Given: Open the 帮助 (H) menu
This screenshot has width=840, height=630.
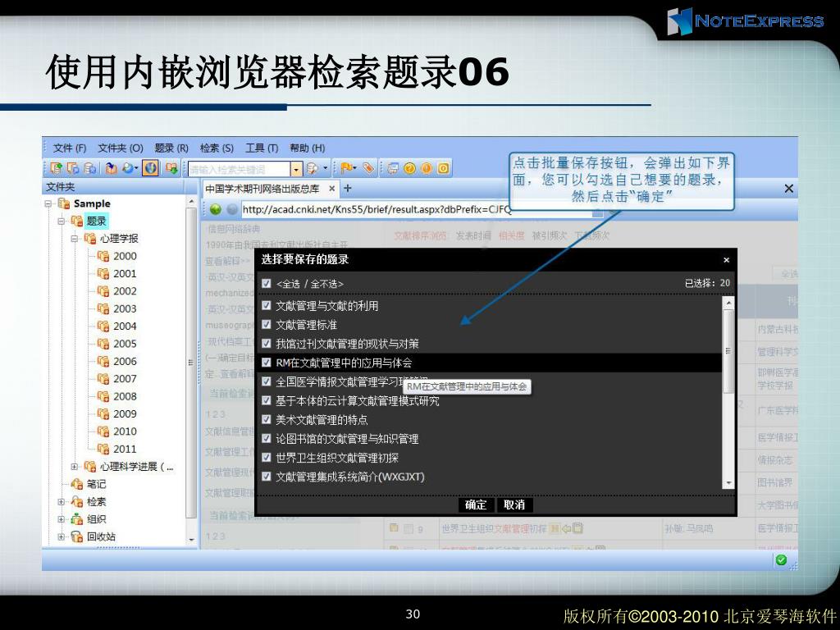Looking at the screenshot, I should tap(307, 148).
